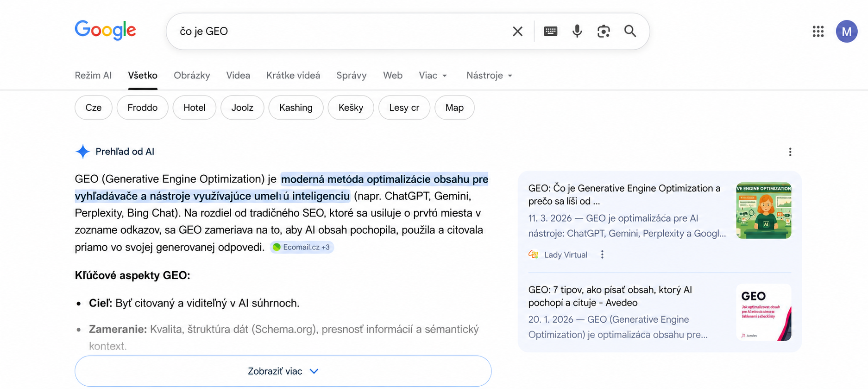
Task: Open 'GEO: Čo je Generative Engine Optimization' result
Action: pyautogui.click(x=624, y=195)
